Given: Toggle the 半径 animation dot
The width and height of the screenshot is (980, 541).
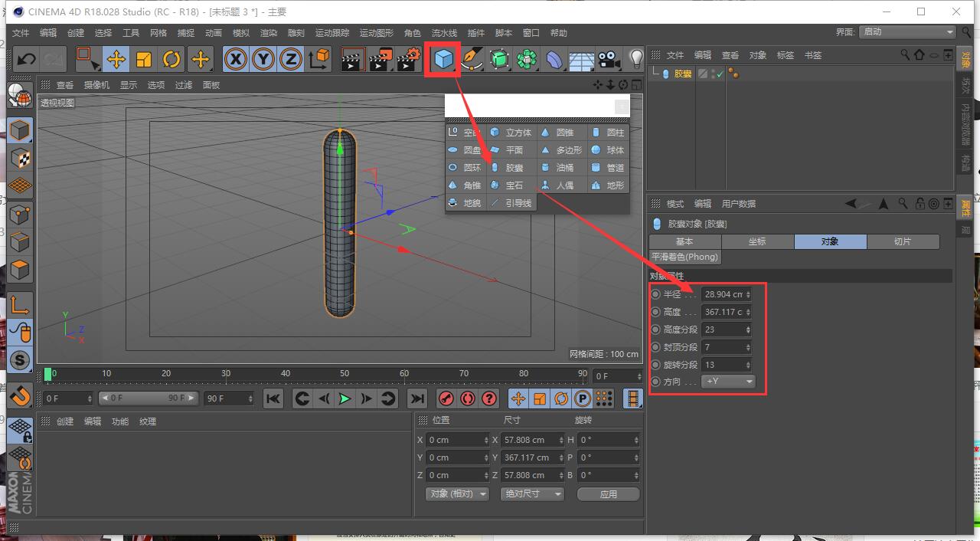Looking at the screenshot, I should point(655,294).
